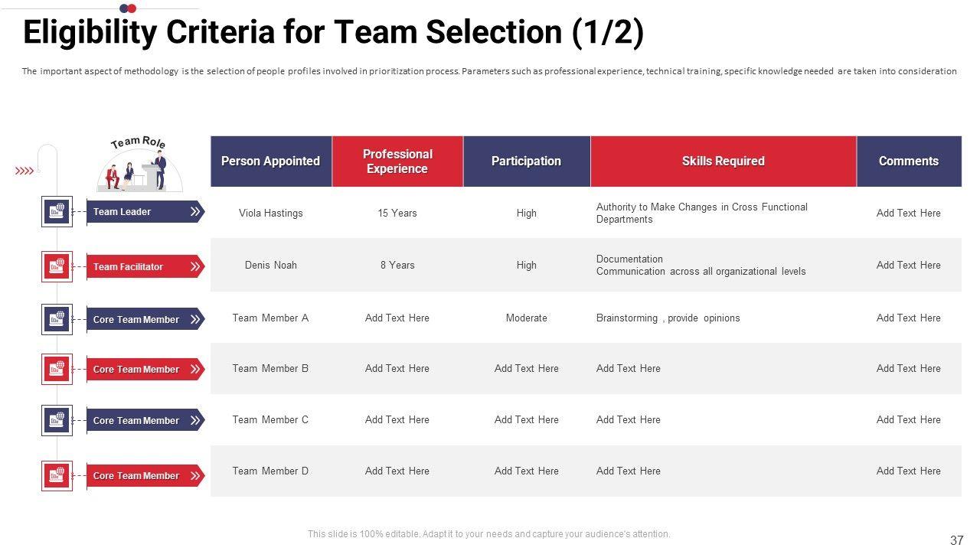This screenshot has width=980, height=551.
Task: Click the red icon beside Team Facilitator
Action: pos(57,266)
